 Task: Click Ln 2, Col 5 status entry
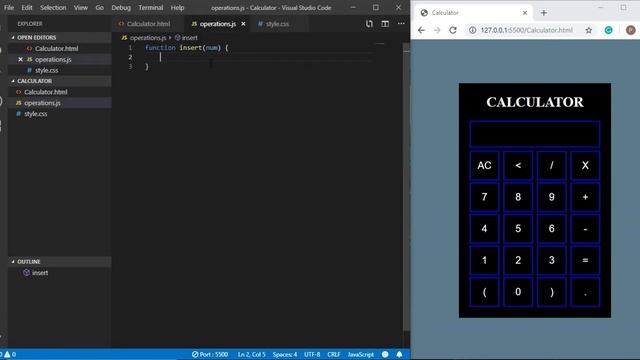tap(251, 354)
